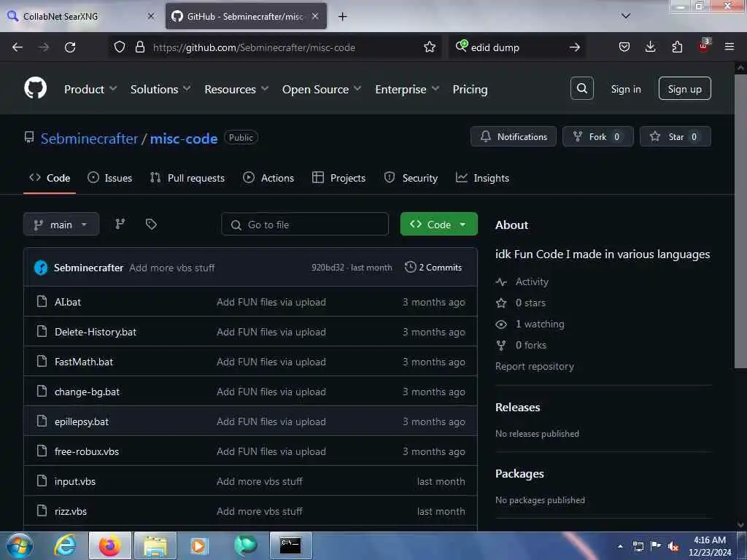Click the Firefox reload page button
The width and height of the screenshot is (747, 560).
coord(70,47)
